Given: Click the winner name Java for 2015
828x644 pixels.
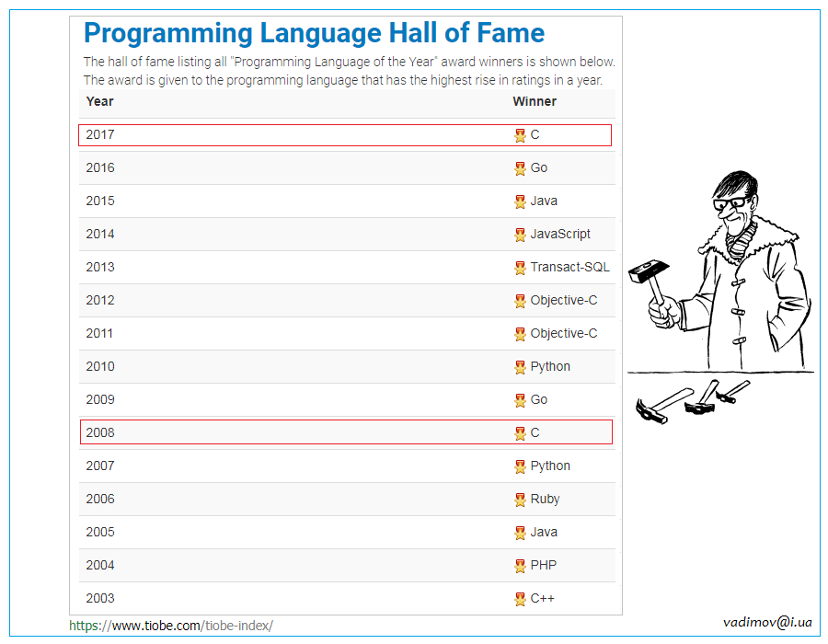Looking at the screenshot, I should coord(544,201).
